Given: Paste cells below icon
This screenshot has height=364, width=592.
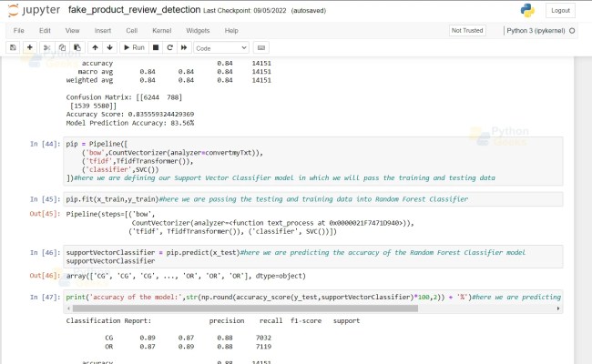Looking at the screenshot, I should [x=77, y=47].
